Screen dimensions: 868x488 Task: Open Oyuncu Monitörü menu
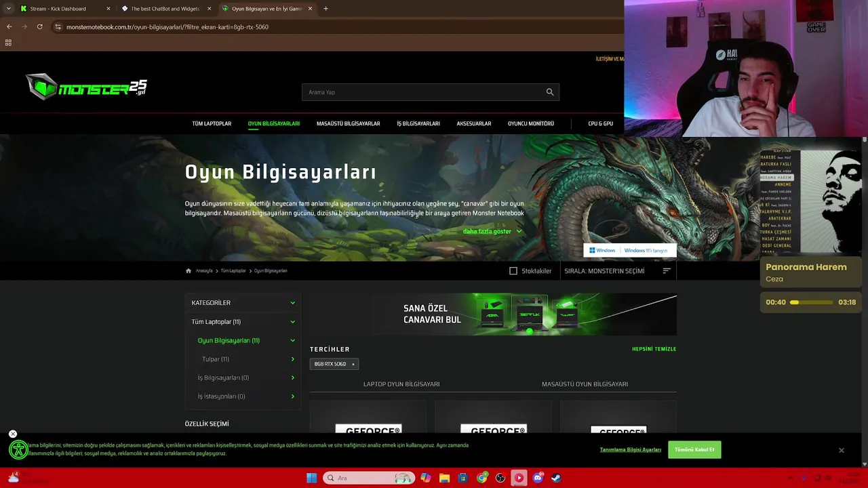point(531,123)
